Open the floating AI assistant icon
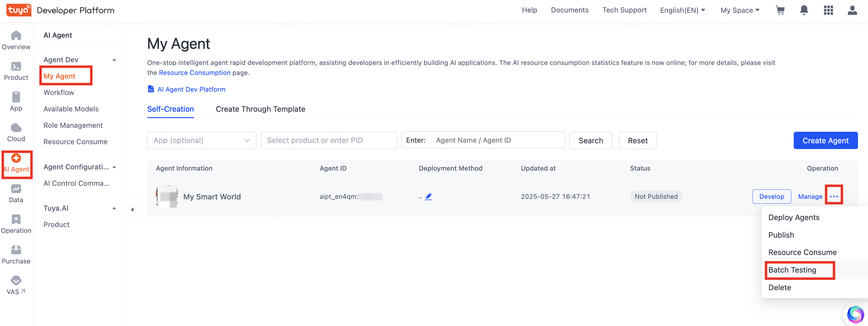868x326 pixels. pos(855,314)
